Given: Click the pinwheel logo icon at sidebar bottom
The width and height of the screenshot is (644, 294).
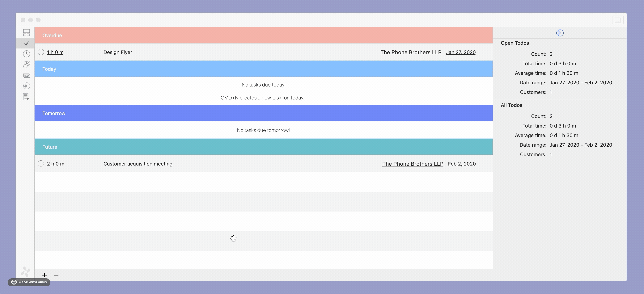Looking at the screenshot, I should click(26, 271).
